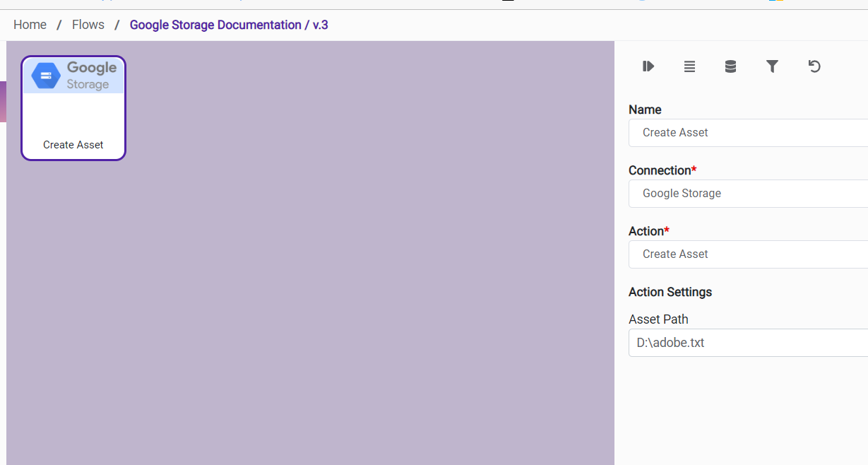Select the Create Asset node label
The height and width of the screenshot is (465, 868).
pos(73,145)
